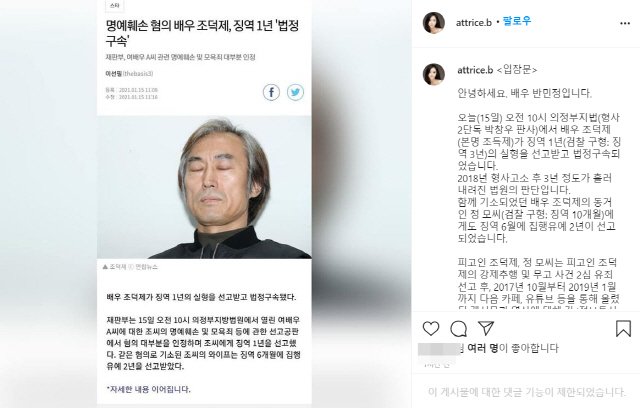Click the Facebook share icon in article
This screenshot has height=408, width=640.
(271, 92)
